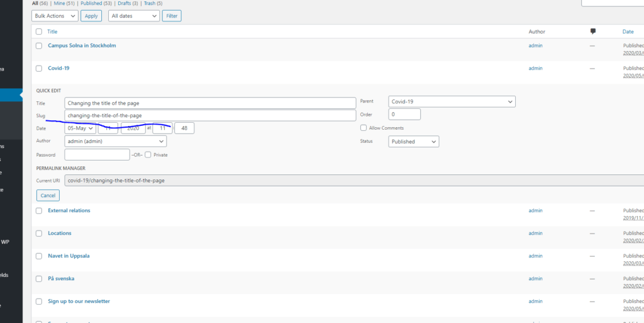Show the Trash (5) pages
Screen dimensions: 644x323
click(152, 3)
